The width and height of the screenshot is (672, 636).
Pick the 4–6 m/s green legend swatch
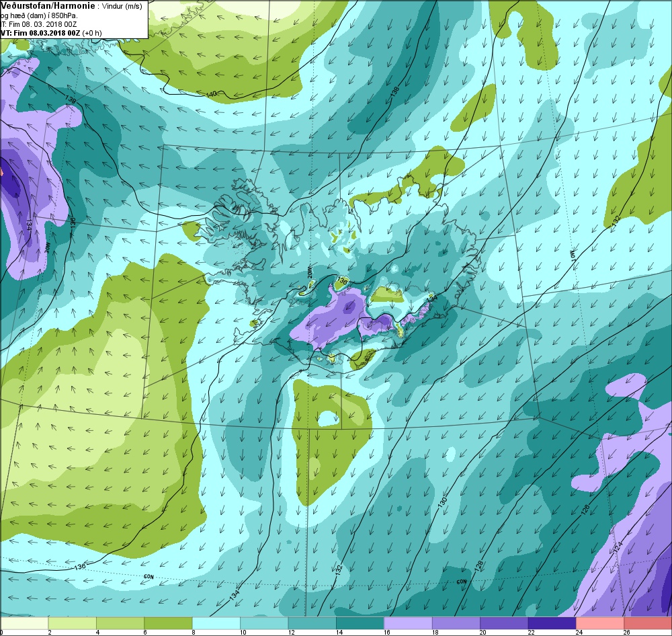tap(120, 623)
